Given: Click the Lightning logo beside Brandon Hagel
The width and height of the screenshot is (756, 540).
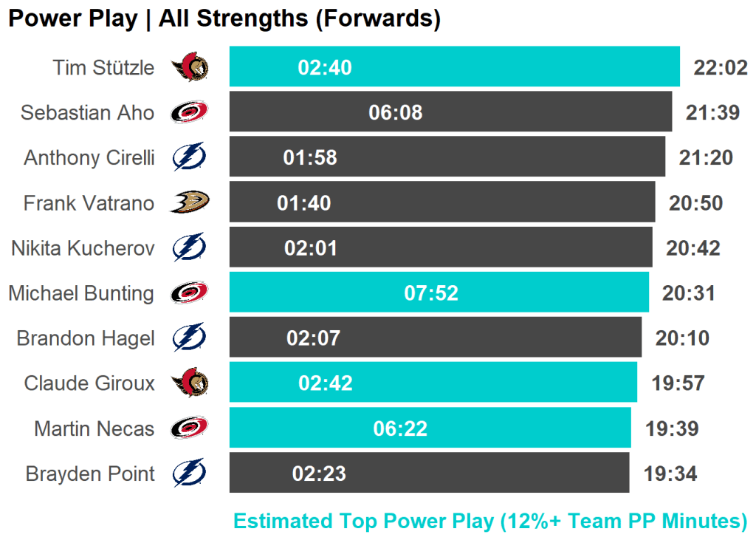Looking at the screenshot, I should (190, 338).
